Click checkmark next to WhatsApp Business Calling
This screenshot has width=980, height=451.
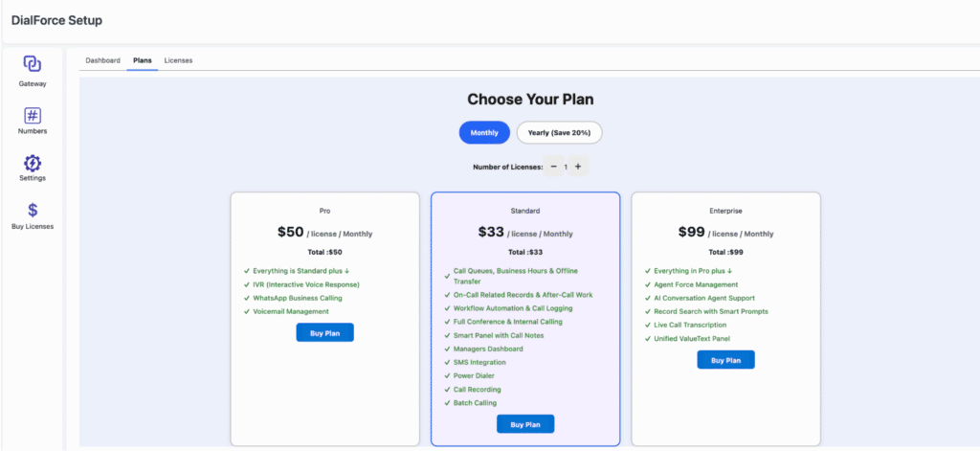pos(247,298)
